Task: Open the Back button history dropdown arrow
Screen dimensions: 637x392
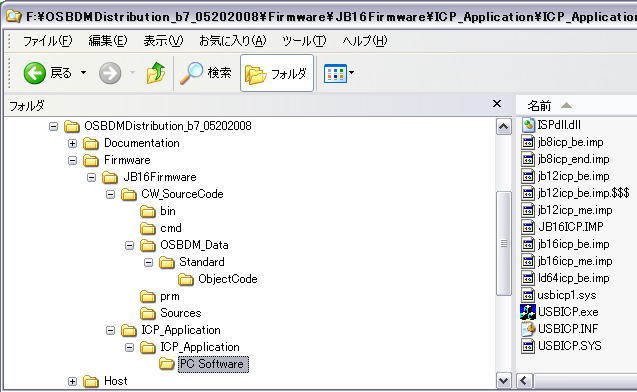Action: pyautogui.click(x=83, y=73)
